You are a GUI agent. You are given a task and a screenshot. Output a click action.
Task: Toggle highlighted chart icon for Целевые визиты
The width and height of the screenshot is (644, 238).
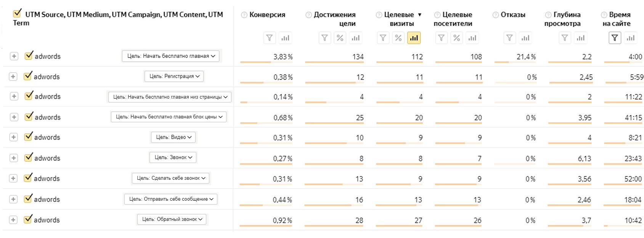click(x=414, y=38)
